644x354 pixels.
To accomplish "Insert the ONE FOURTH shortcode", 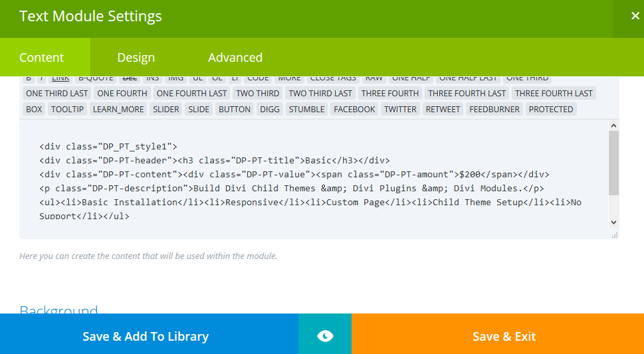I will (x=122, y=93).
